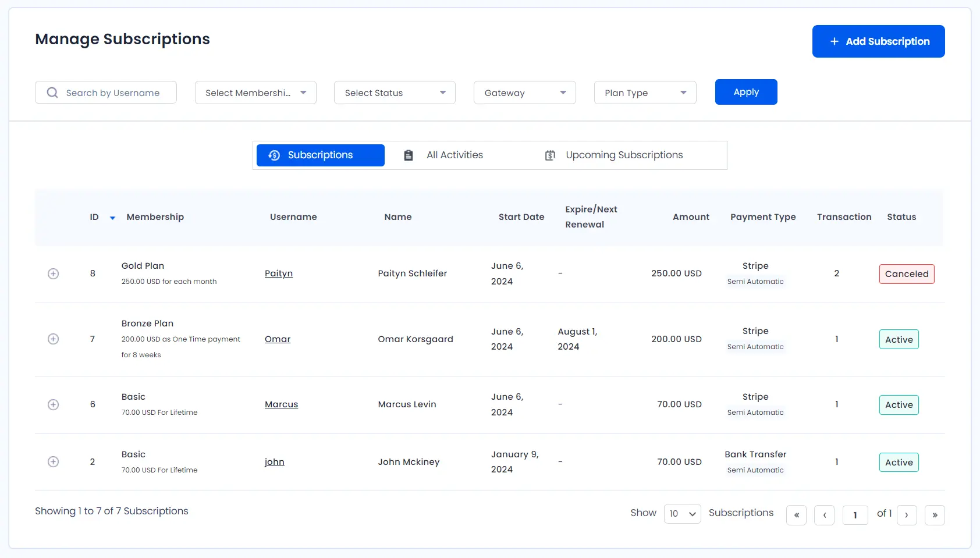Click the Bronze Plan membership text
Screen dimensions: 980x558
[x=148, y=324]
